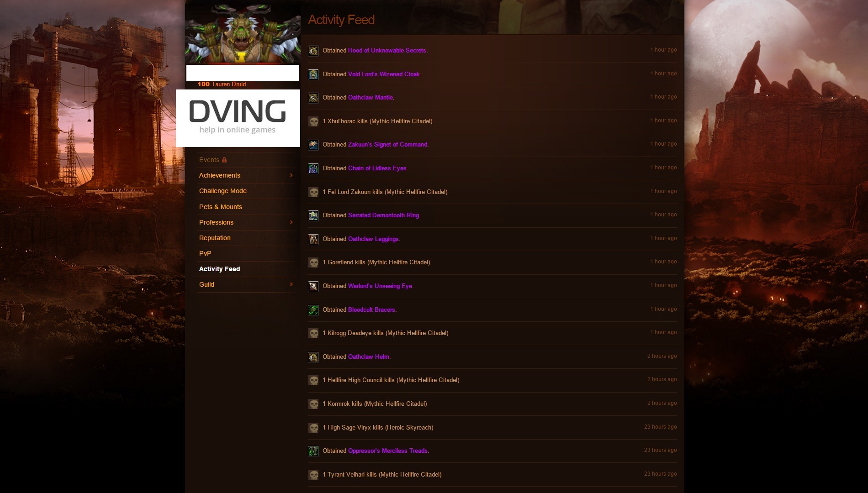Click the Activity Feed page heading
Image resolution: width=868 pixels, height=493 pixels.
341,20
